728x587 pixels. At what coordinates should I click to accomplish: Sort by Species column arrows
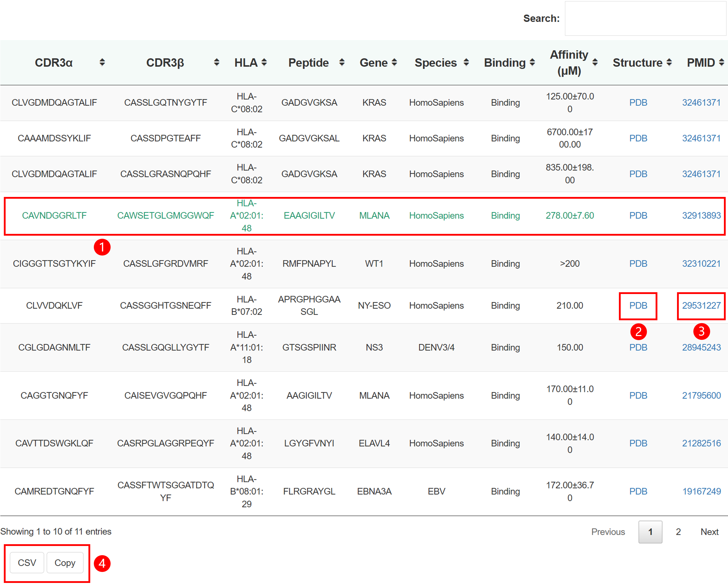[466, 63]
